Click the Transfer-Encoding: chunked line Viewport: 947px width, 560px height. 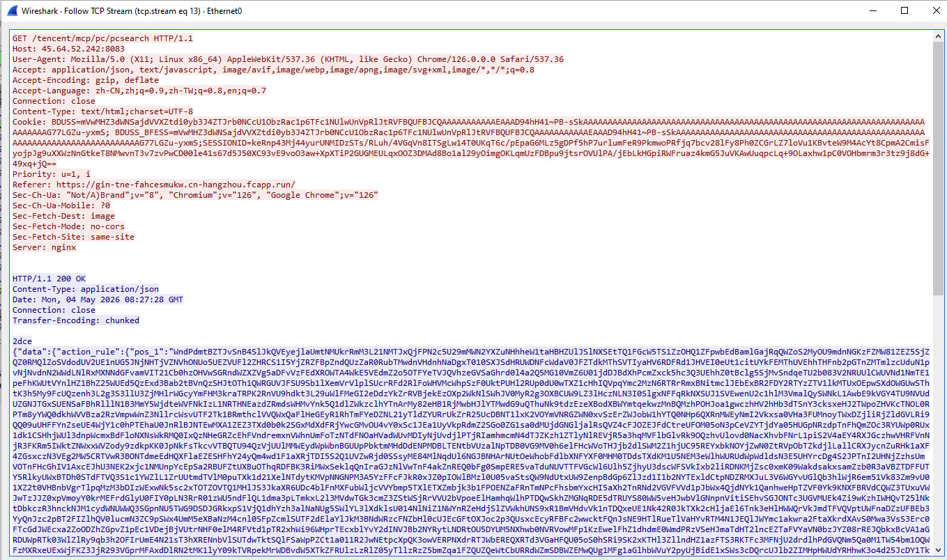pyautogui.click(x=76, y=320)
